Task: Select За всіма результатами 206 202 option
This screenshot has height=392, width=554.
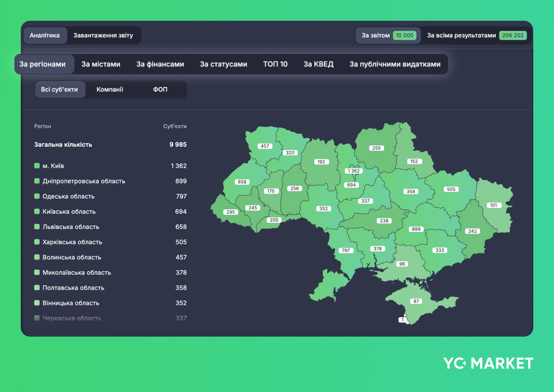Action: (x=476, y=36)
